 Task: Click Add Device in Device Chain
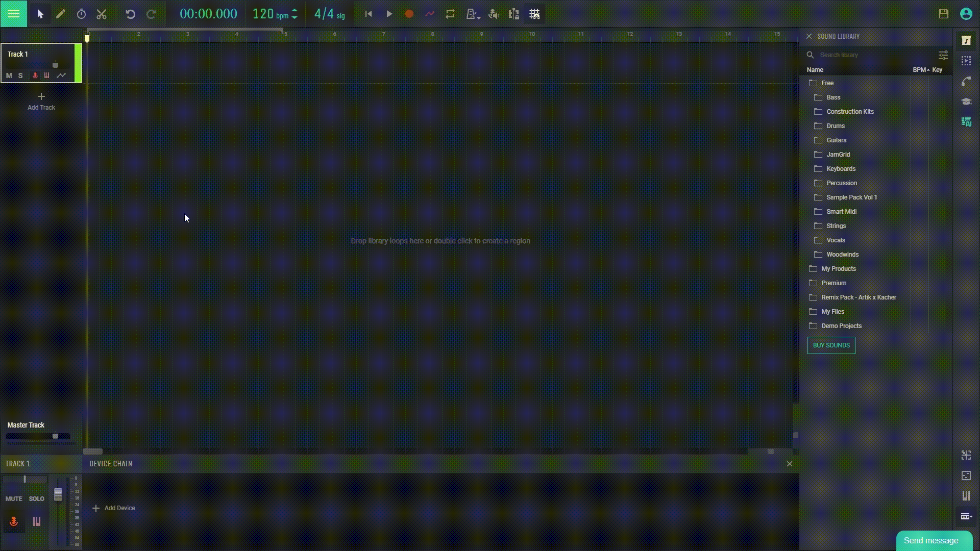pyautogui.click(x=114, y=508)
